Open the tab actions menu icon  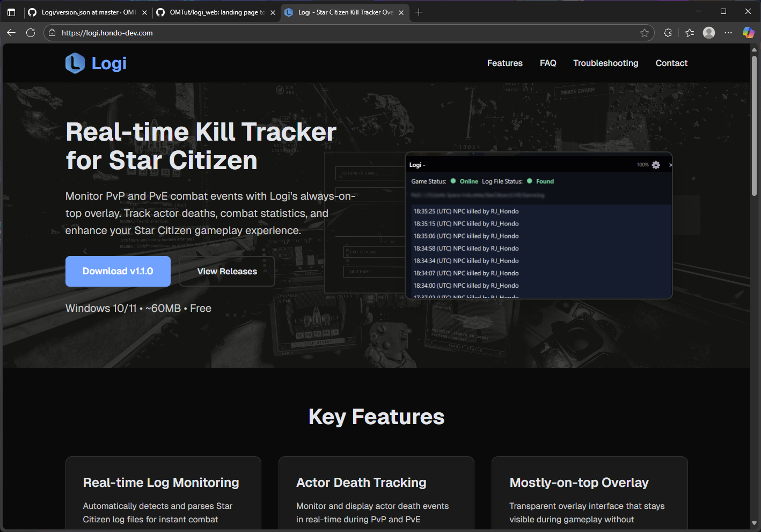point(11,12)
